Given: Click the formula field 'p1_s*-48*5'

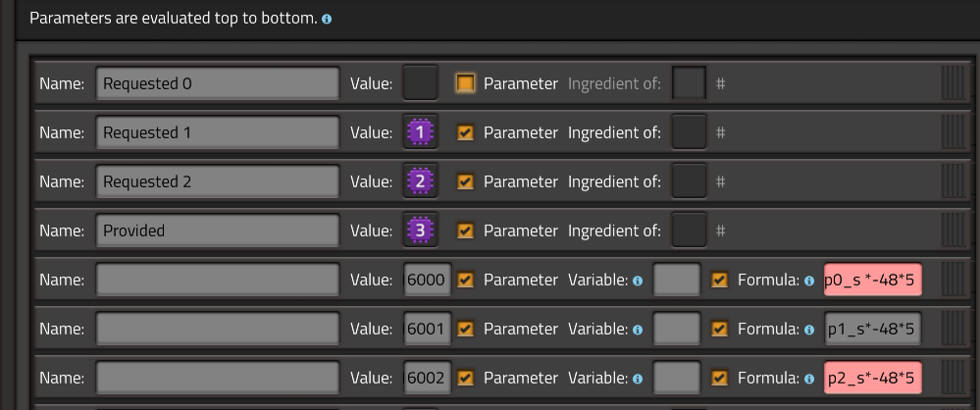Looking at the screenshot, I should tap(872, 329).
